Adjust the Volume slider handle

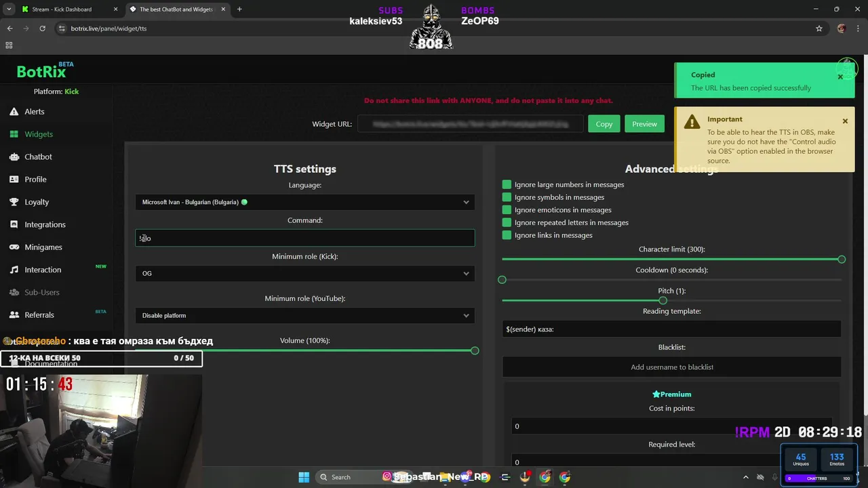coord(475,350)
